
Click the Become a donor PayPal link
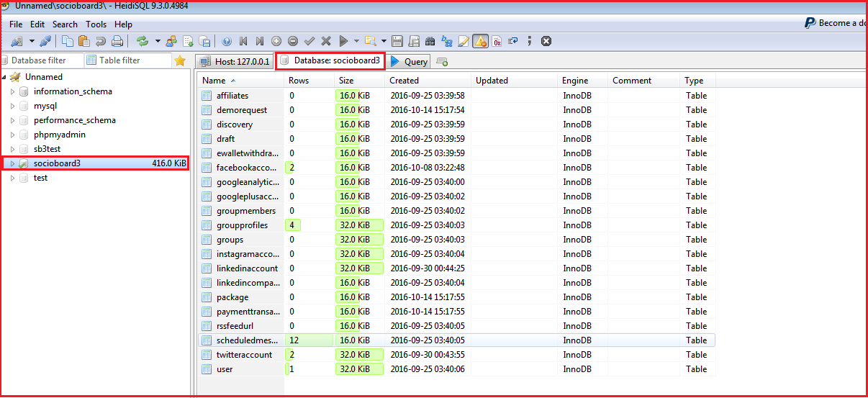coord(836,23)
